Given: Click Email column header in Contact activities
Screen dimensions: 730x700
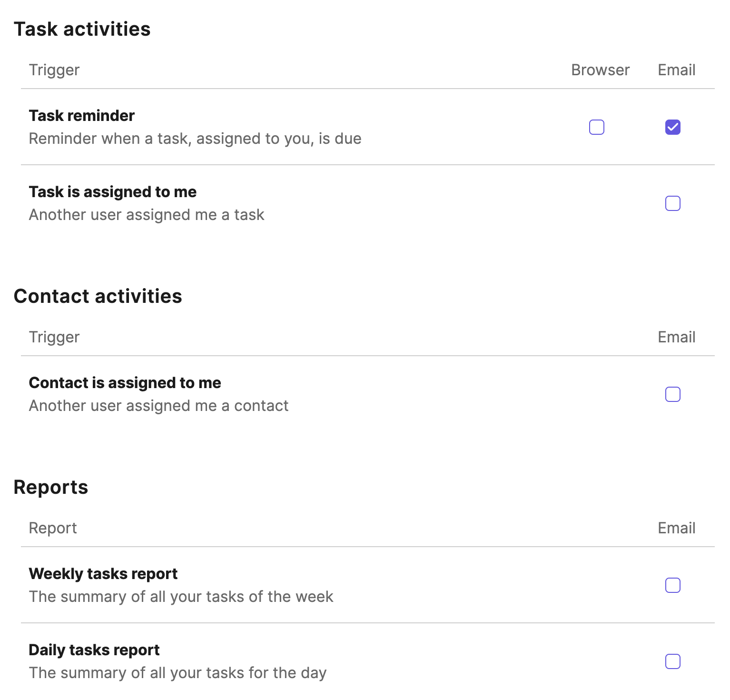Looking at the screenshot, I should pyautogui.click(x=676, y=337).
